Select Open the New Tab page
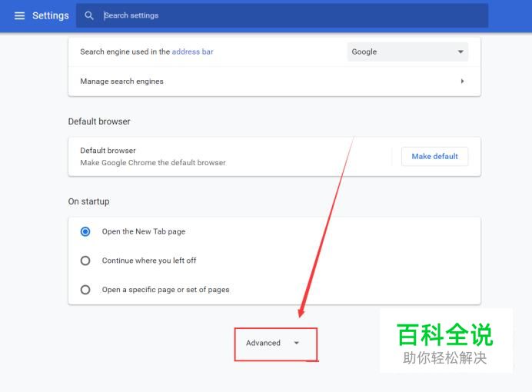532x392 pixels. 85,231
